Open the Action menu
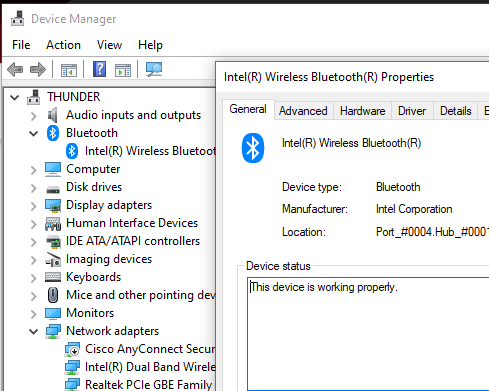Screen dimensions: 489x391 (x=63, y=45)
